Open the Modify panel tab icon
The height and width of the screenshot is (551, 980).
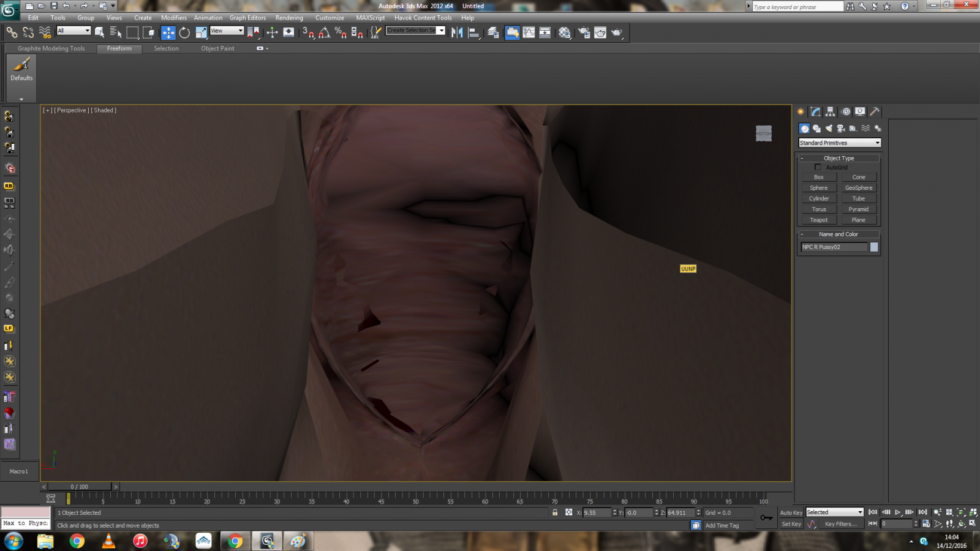815,111
